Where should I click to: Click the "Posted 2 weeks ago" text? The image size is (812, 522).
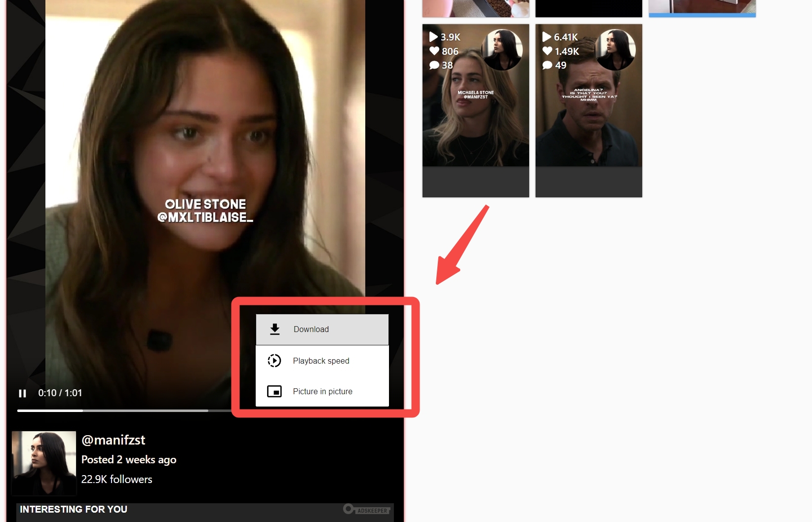(129, 460)
